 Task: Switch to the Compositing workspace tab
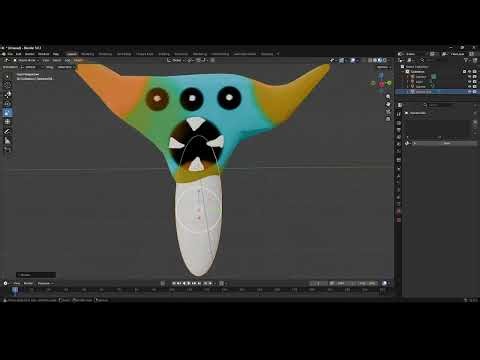point(220,54)
